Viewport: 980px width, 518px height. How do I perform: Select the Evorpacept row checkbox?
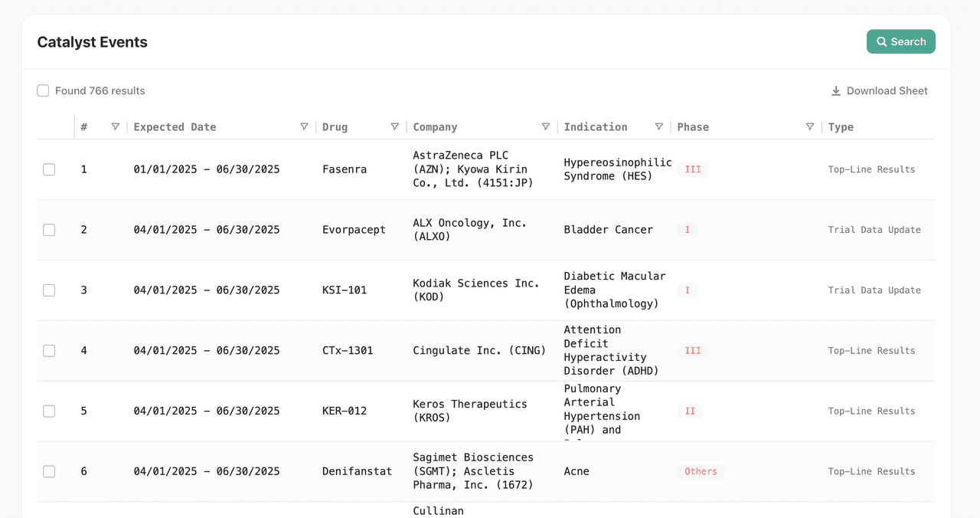coord(49,230)
